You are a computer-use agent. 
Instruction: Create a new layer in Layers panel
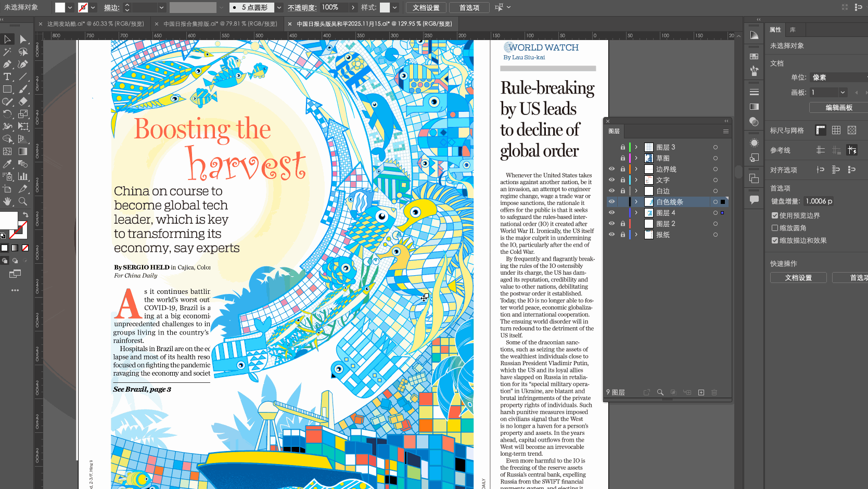coord(701,392)
